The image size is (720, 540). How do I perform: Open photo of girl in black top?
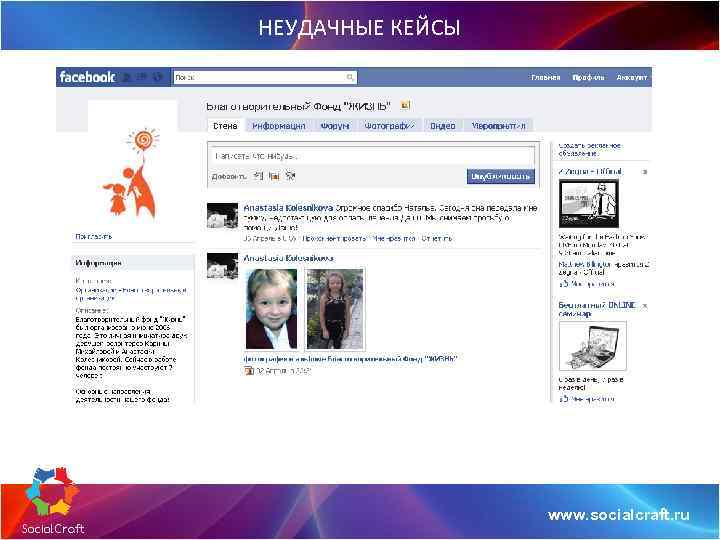click(x=335, y=309)
